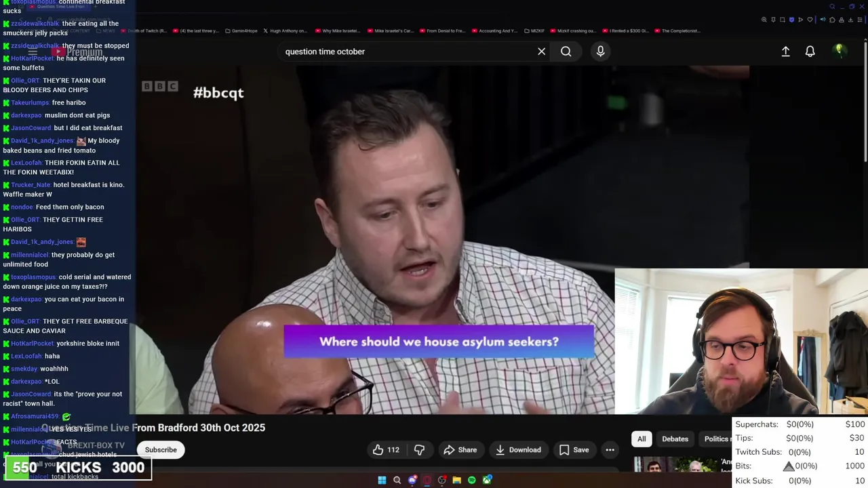Open 'I Rented a $300 Gi...' bookmark
868x488 pixels.
click(627, 30)
